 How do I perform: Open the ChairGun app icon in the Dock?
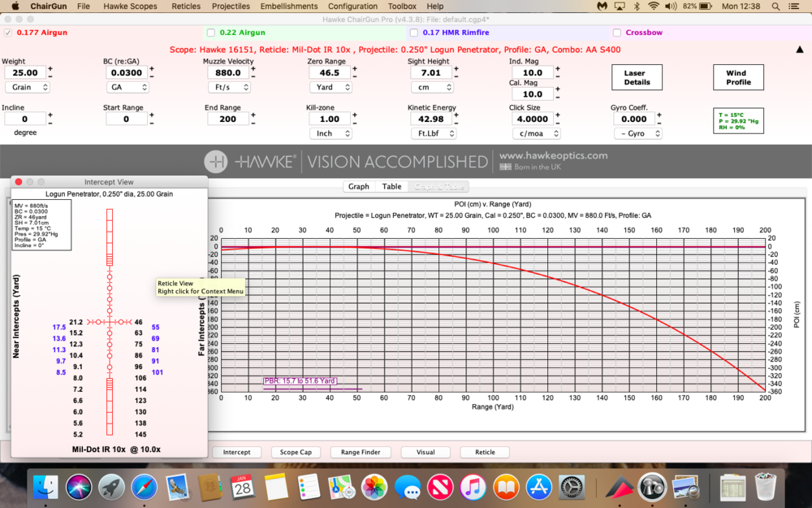pos(653,488)
